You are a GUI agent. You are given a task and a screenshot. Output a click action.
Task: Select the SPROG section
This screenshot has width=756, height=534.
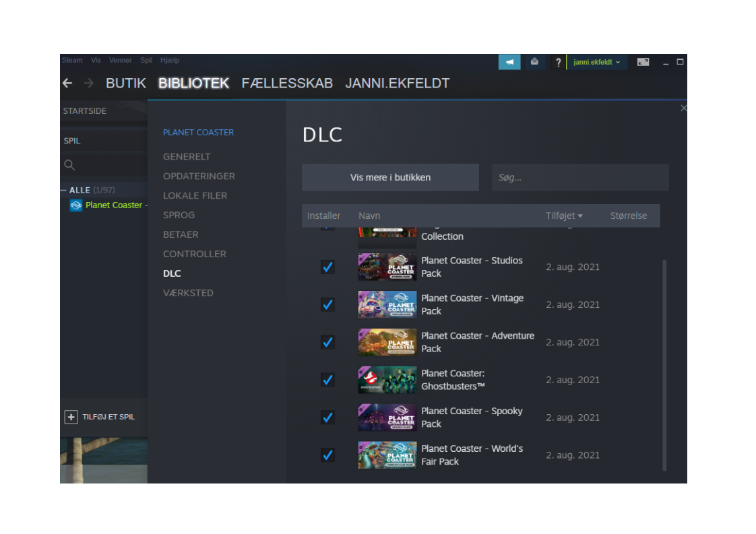click(179, 215)
